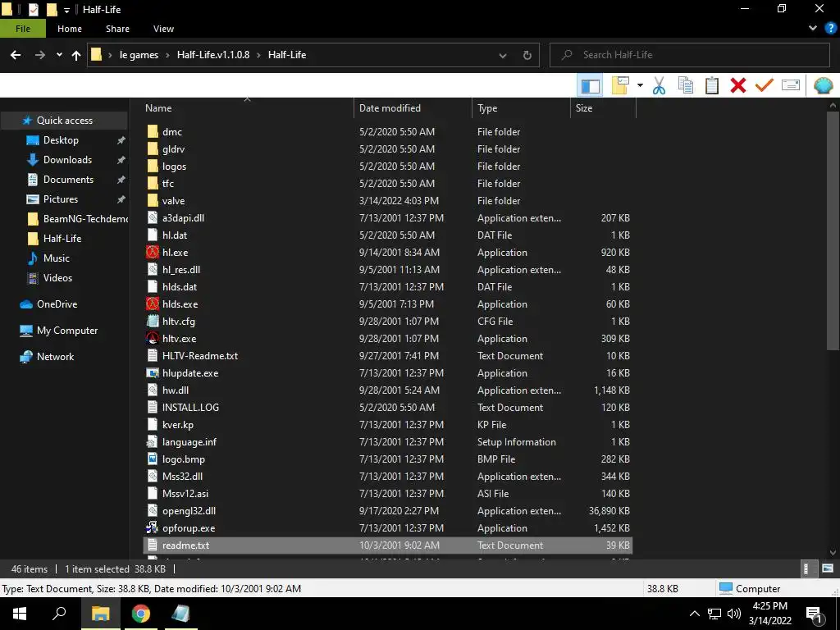Viewport: 840px width, 630px height.
Task: Open the ribbon expand chevron
Action: [813, 29]
